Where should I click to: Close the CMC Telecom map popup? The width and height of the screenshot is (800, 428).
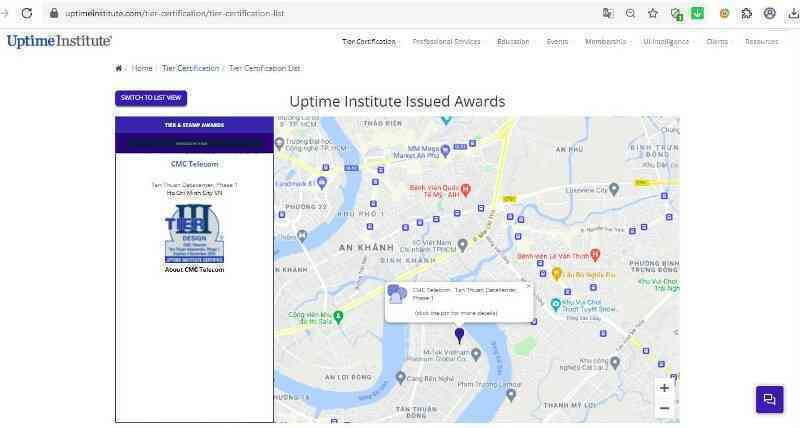pos(528,286)
